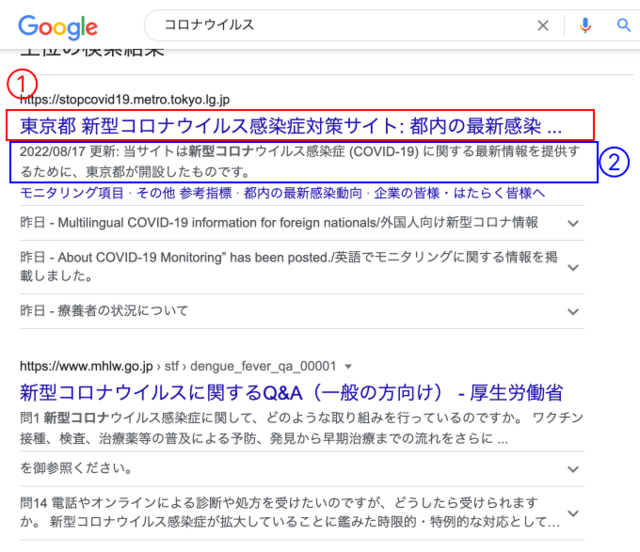
Task: Click the Google logo
Action: point(58,27)
